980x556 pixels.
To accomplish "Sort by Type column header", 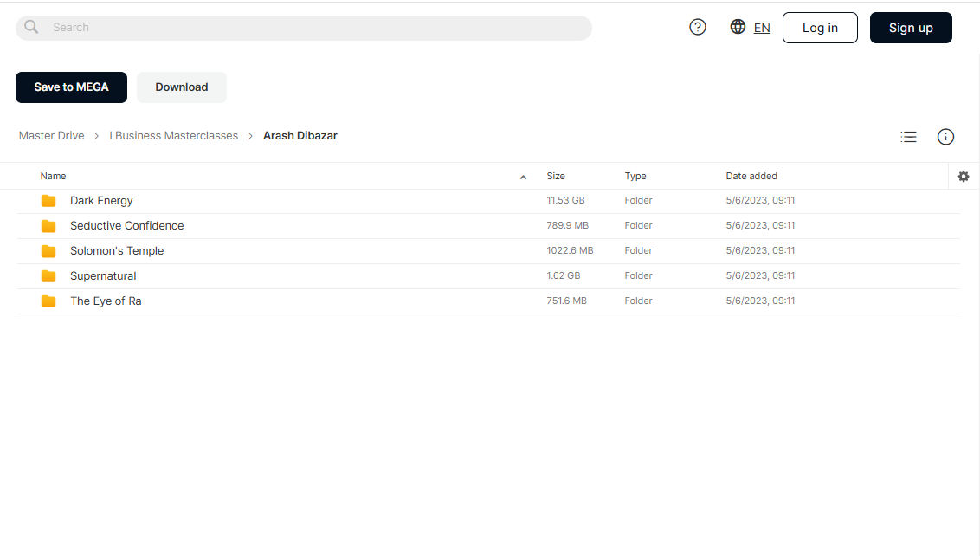I will click(x=635, y=177).
